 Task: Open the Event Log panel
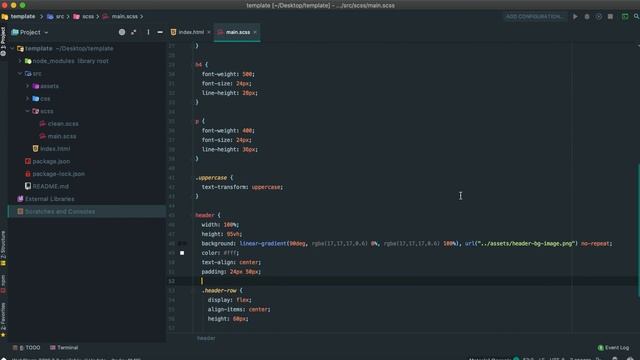click(613, 348)
